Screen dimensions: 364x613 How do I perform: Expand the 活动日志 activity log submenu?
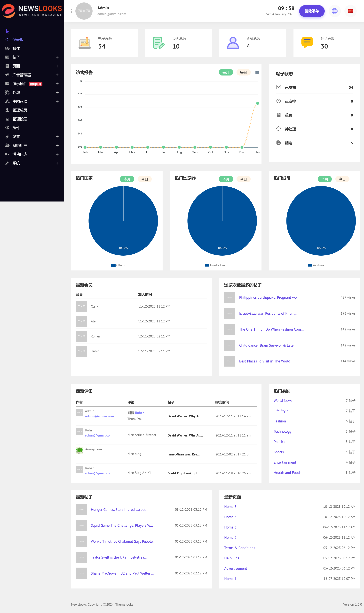point(57,154)
